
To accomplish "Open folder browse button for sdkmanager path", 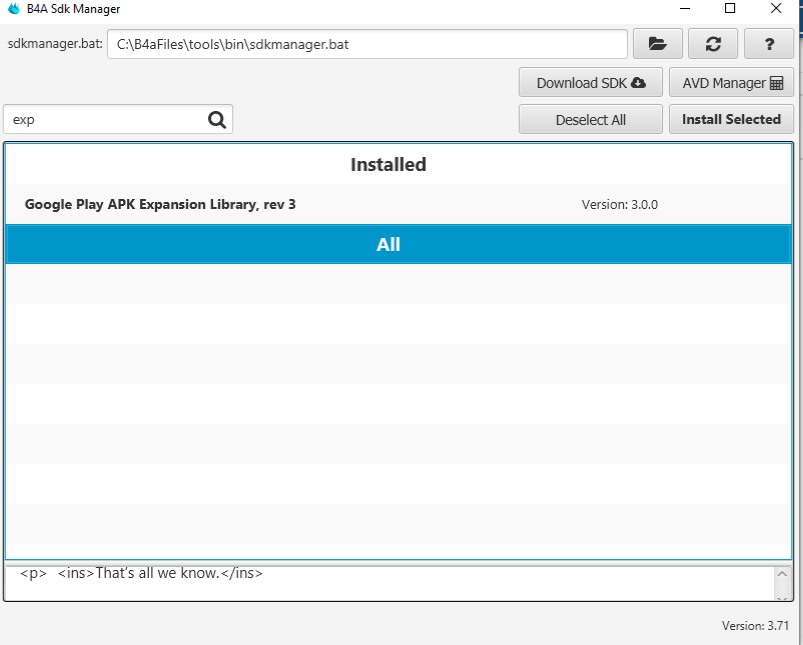I will click(x=658, y=44).
